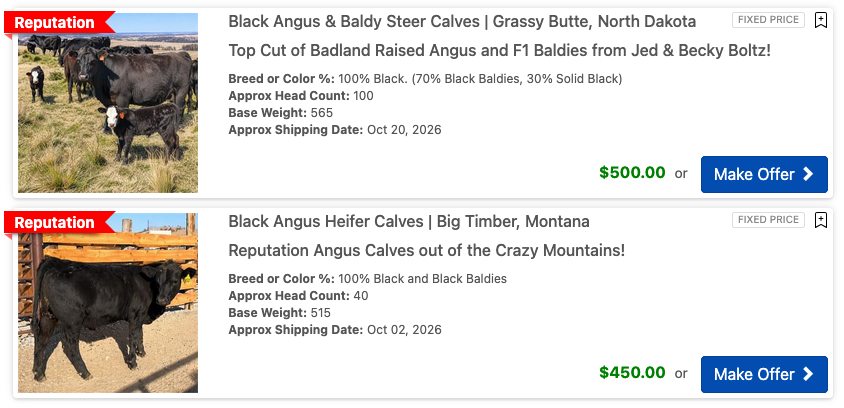
Task: Bookmark the Big Timber heifer calves listing
Action: (821, 220)
